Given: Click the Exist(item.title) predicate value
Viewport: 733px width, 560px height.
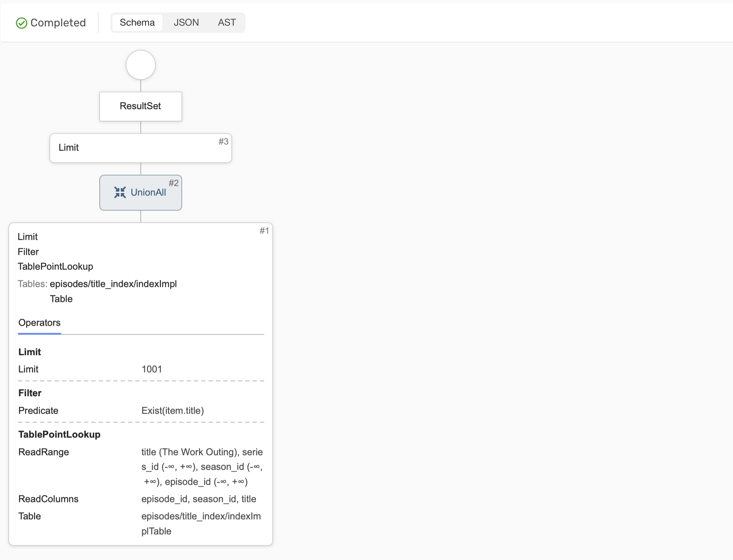Looking at the screenshot, I should point(173,410).
